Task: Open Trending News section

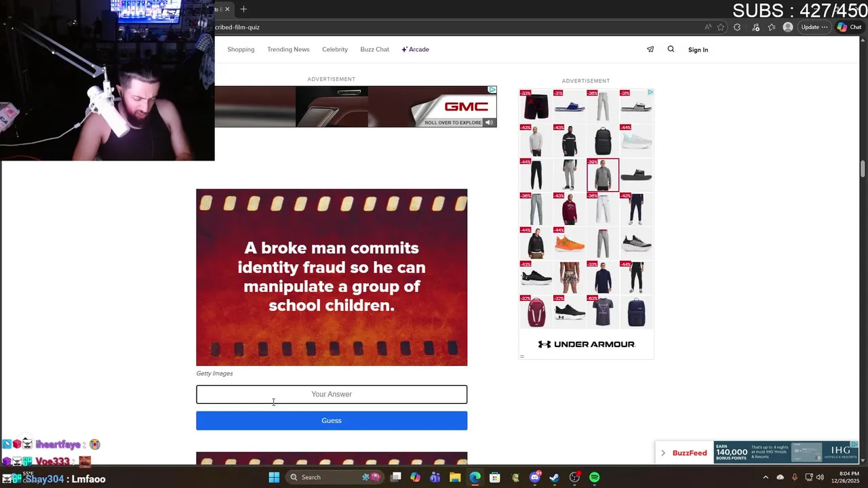Action: [288, 49]
